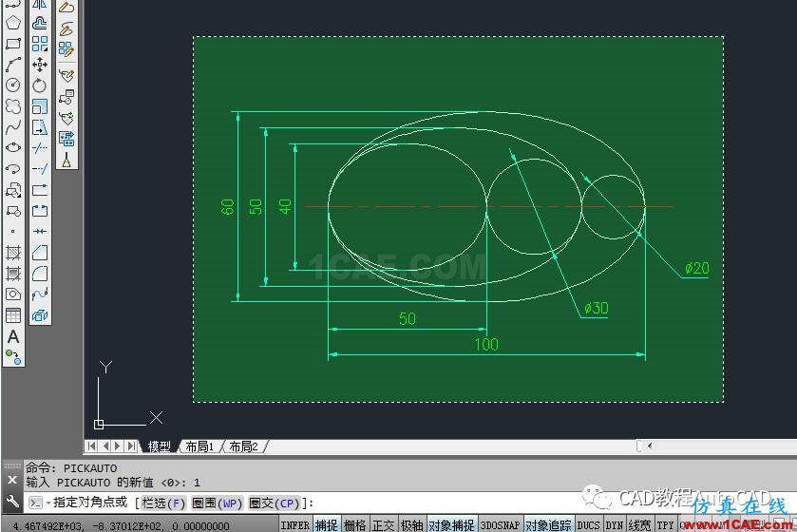Select the Gradient fill tool
The image size is (797, 532).
(12, 274)
